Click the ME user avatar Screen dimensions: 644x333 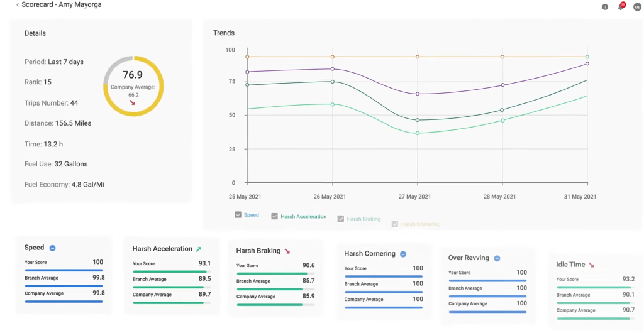click(x=637, y=7)
